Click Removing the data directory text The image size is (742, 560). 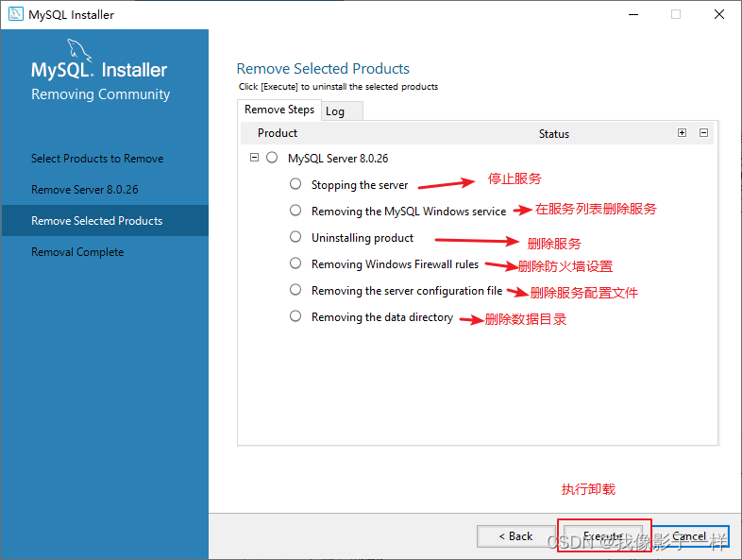click(x=382, y=317)
